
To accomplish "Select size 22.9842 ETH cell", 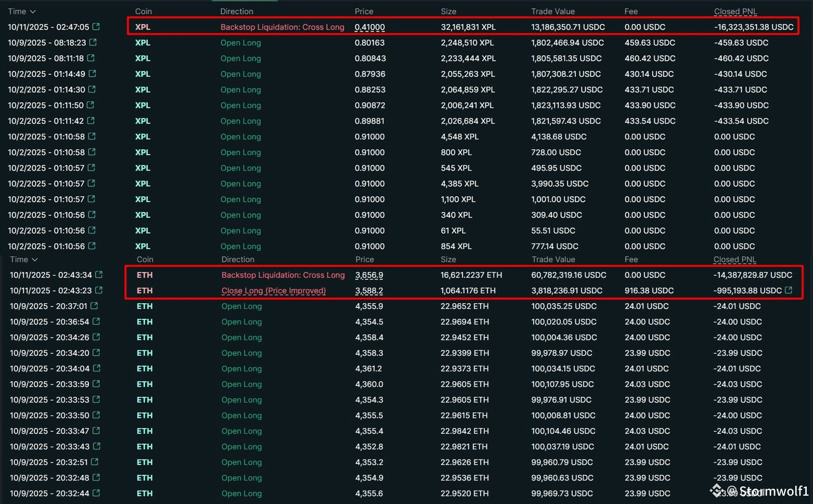I will [x=465, y=431].
